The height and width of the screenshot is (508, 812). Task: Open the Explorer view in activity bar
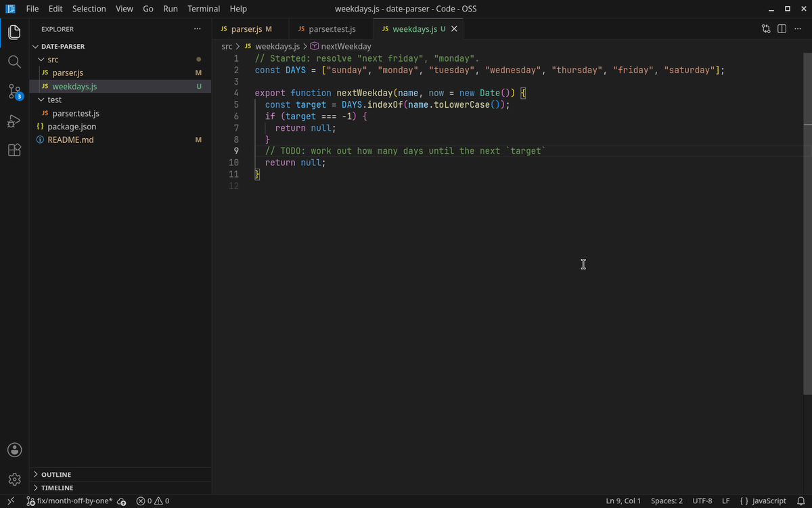click(x=14, y=32)
